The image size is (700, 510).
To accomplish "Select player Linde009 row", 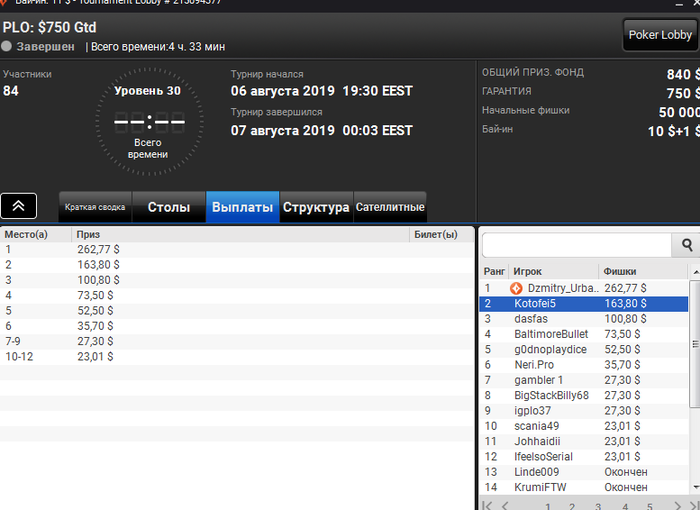I will point(584,472).
